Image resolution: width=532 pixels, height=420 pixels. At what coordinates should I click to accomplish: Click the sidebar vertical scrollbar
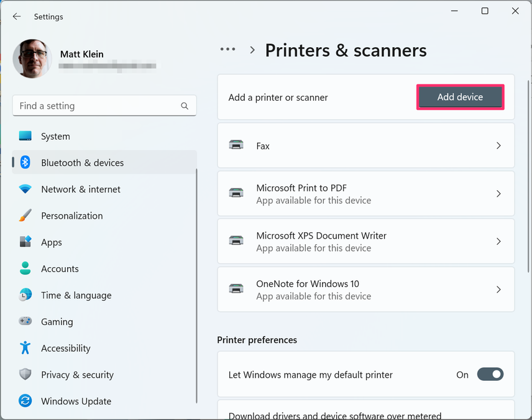pos(196,286)
